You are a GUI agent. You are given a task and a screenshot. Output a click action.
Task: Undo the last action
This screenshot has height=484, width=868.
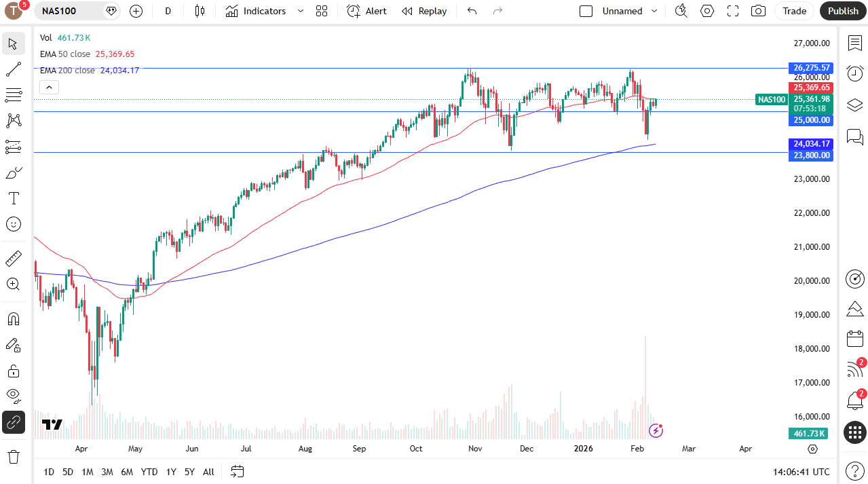[472, 11]
